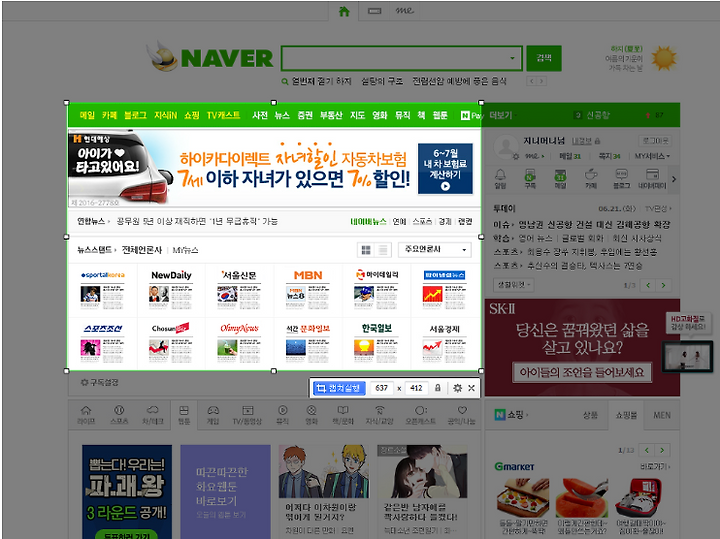The height and width of the screenshot is (539, 720).
Task: Open the TV편성 link
Action: [x=658, y=209]
